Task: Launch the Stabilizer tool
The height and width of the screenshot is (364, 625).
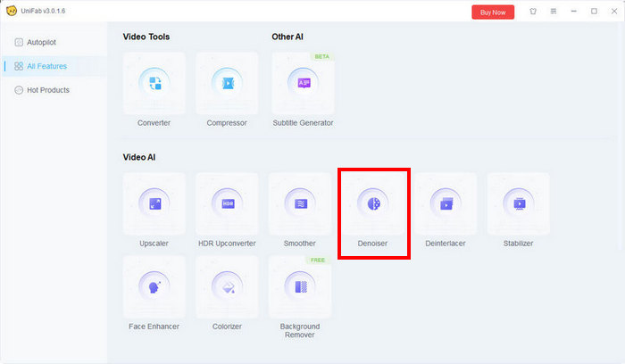Action: [x=518, y=203]
